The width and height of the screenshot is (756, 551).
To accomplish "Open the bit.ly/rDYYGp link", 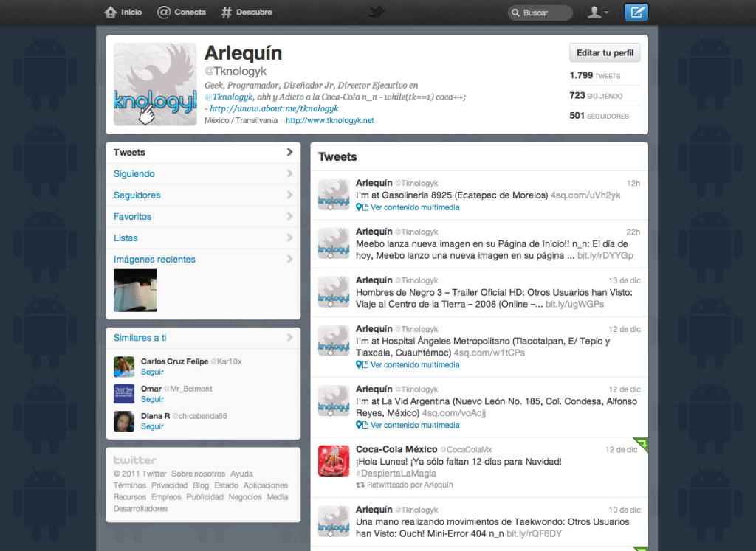I will pos(605,255).
